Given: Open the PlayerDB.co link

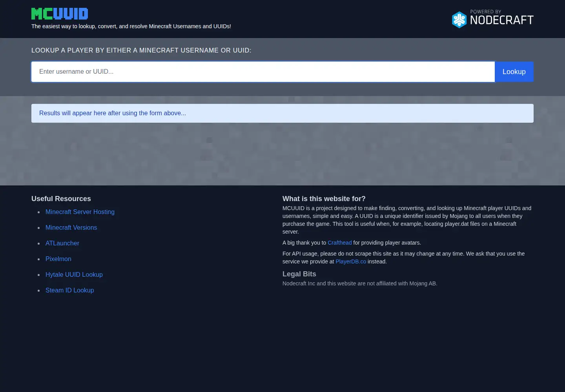Looking at the screenshot, I should click(351, 261).
